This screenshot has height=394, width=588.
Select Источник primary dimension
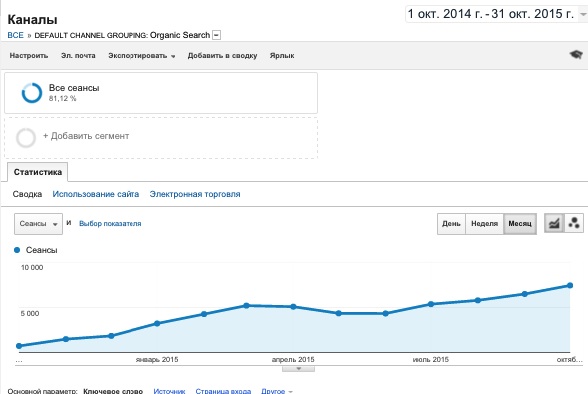point(169,391)
